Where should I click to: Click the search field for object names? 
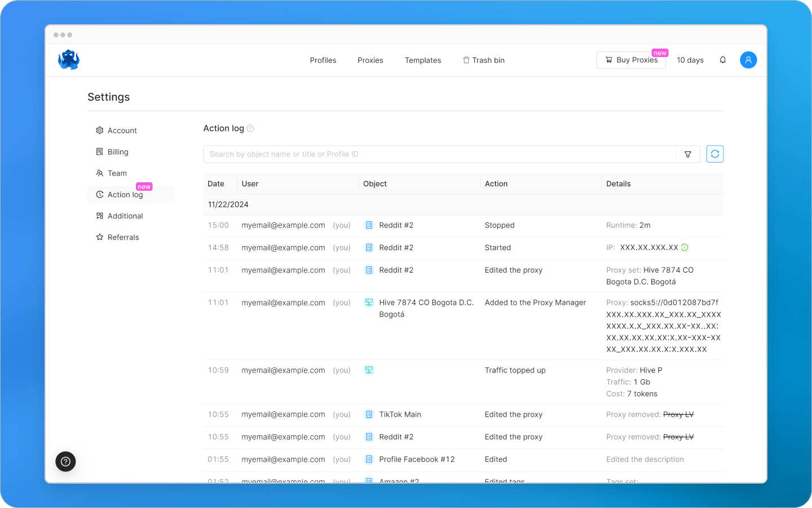point(395,154)
